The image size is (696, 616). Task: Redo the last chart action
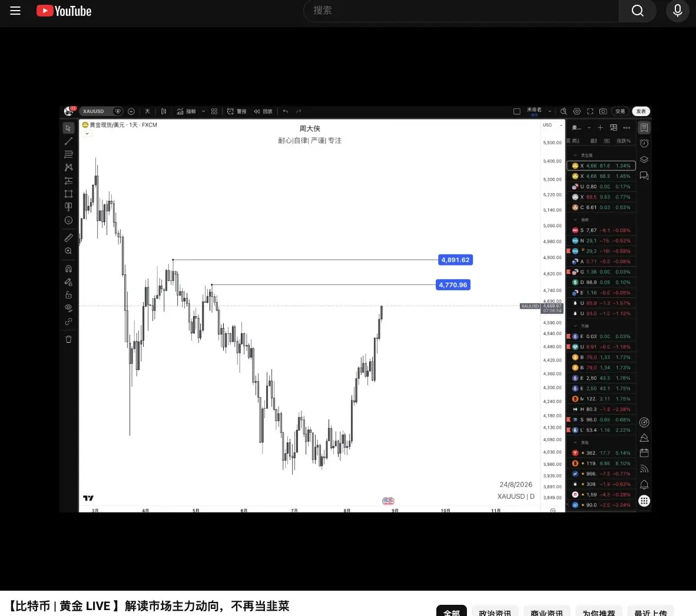(299, 111)
